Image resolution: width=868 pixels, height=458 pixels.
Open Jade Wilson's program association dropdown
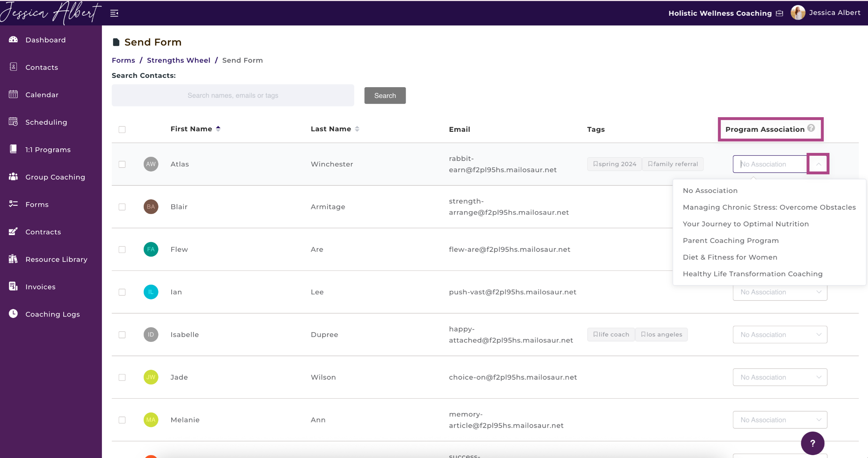[x=780, y=377]
